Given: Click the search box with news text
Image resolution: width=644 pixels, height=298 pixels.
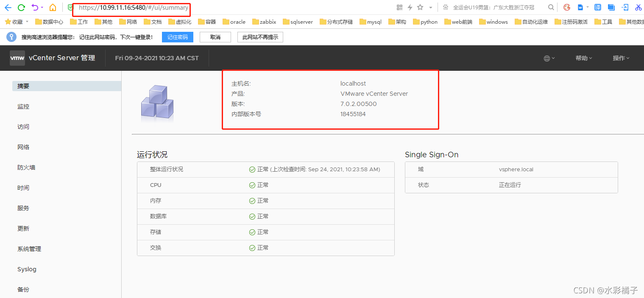Looking at the screenshot, I should point(493,8).
